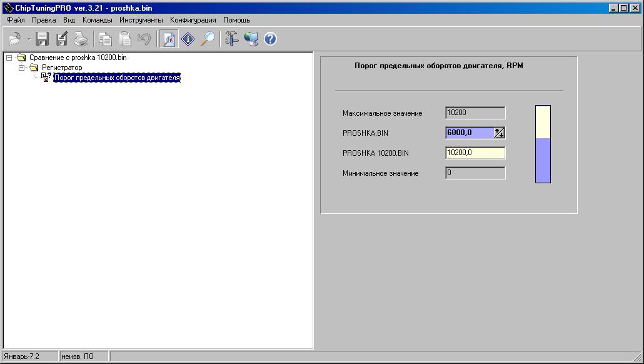Collapse the 'Регистратор' folder node
Image resolution: width=644 pixels, height=364 pixels.
tap(21, 68)
